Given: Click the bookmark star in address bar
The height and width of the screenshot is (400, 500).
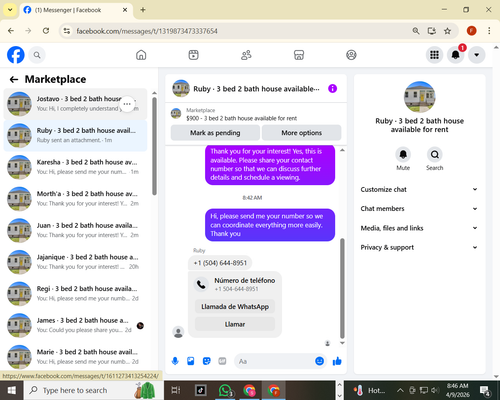Looking at the screenshot, I should pyautogui.click(x=447, y=31).
